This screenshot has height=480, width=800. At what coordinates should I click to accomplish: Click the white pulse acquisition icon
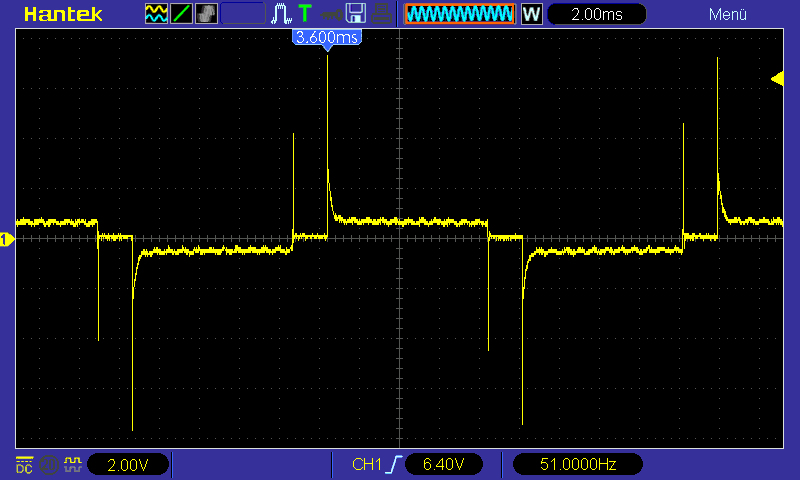click(283, 14)
